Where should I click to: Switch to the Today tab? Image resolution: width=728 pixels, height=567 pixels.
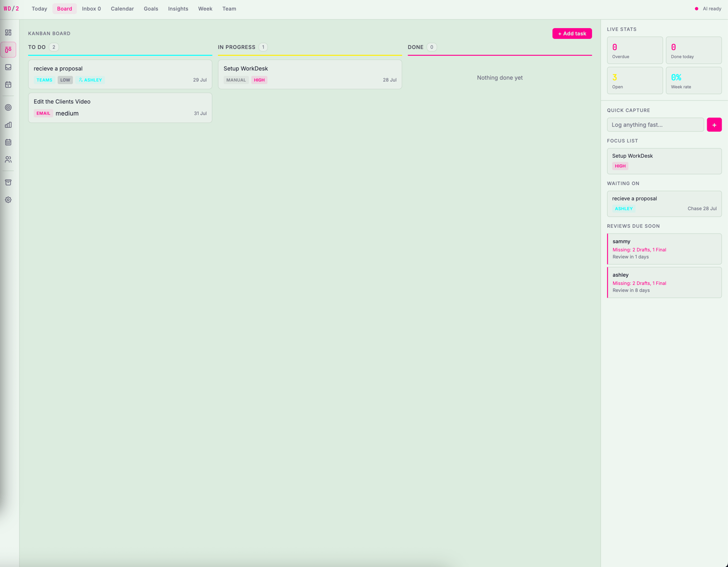coord(39,9)
